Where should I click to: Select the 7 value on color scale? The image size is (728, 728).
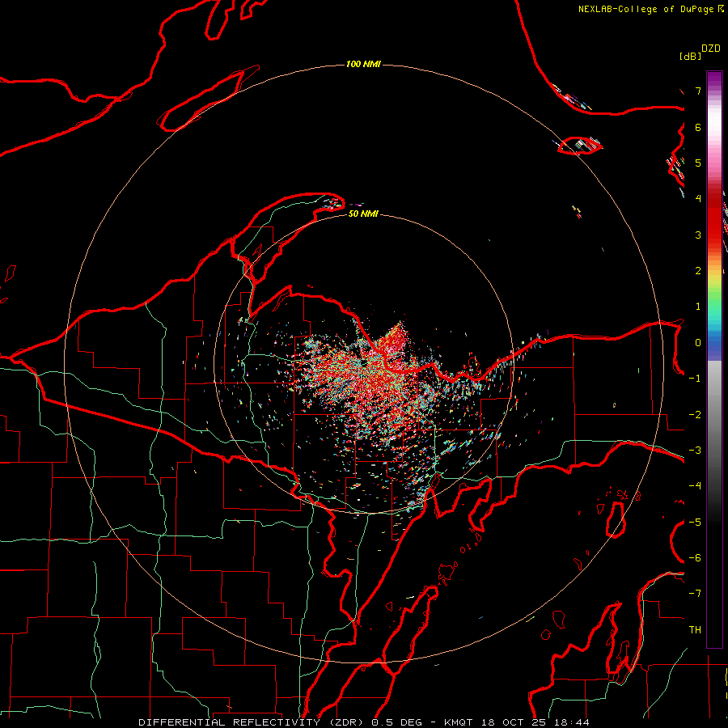pos(698,91)
